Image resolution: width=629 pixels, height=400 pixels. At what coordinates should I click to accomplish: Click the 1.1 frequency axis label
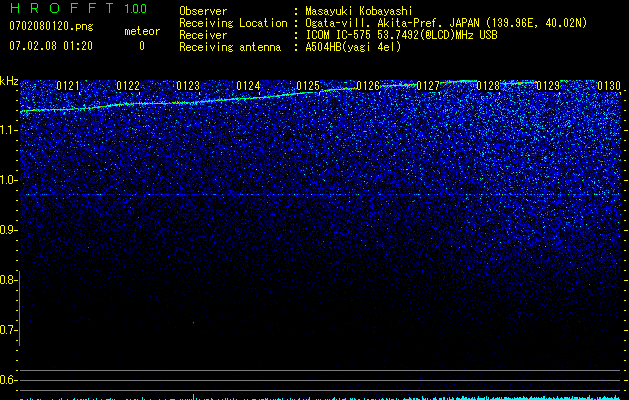pos(7,130)
